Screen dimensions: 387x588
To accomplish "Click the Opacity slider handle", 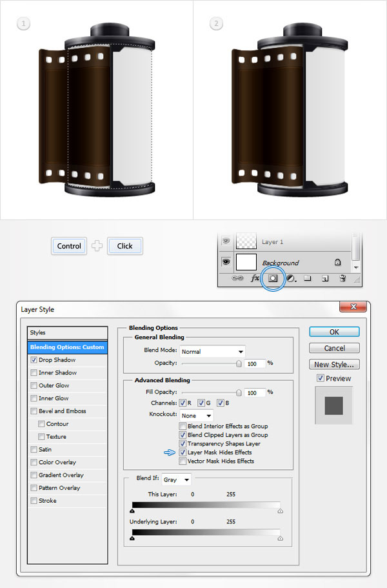I will [239, 363].
